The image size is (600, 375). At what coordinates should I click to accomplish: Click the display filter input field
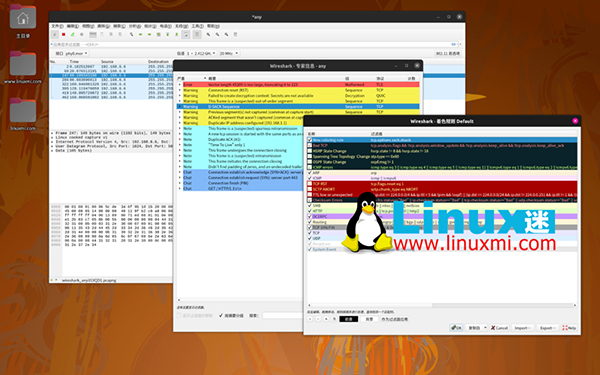253,44
